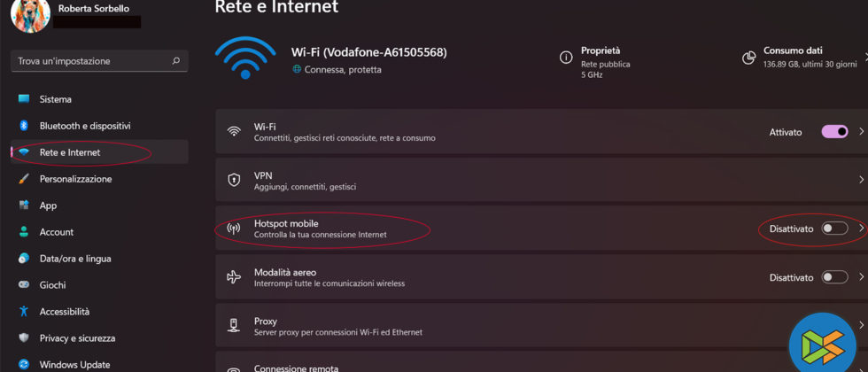Image resolution: width=868 pixels, height=372 pixels.
Task: Click the Privacy e sicurezza shield icon
Action: [x=24, y=338]
